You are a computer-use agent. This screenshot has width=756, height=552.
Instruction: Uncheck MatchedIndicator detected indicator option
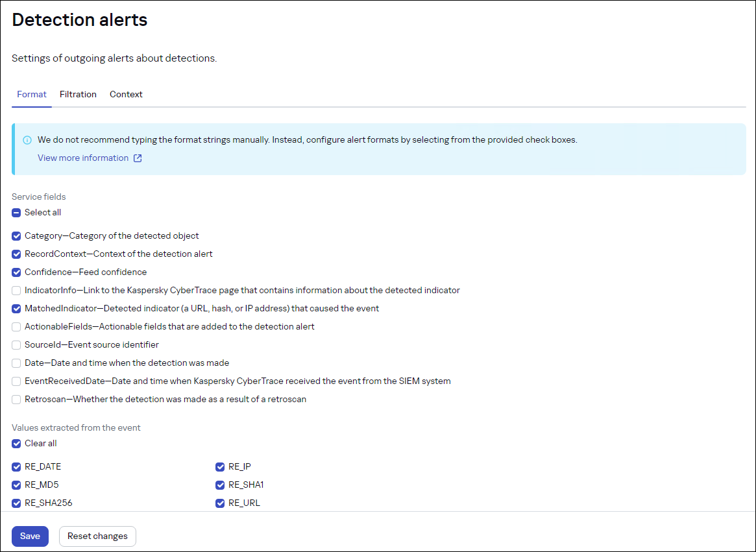(x=16, y=308)
